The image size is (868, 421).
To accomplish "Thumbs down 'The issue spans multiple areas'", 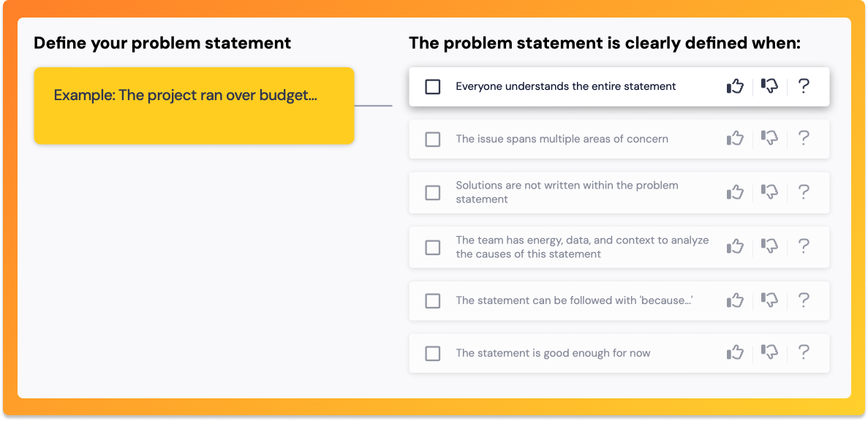I will (769, 138).
